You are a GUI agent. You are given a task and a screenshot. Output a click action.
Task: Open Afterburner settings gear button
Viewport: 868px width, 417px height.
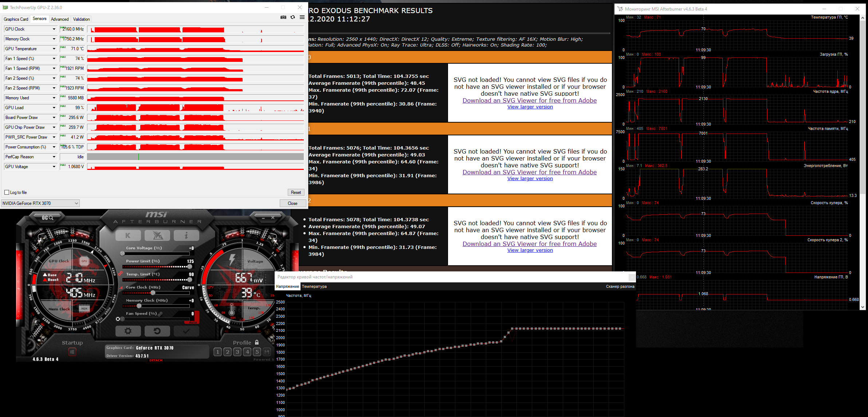click(128, 331)
